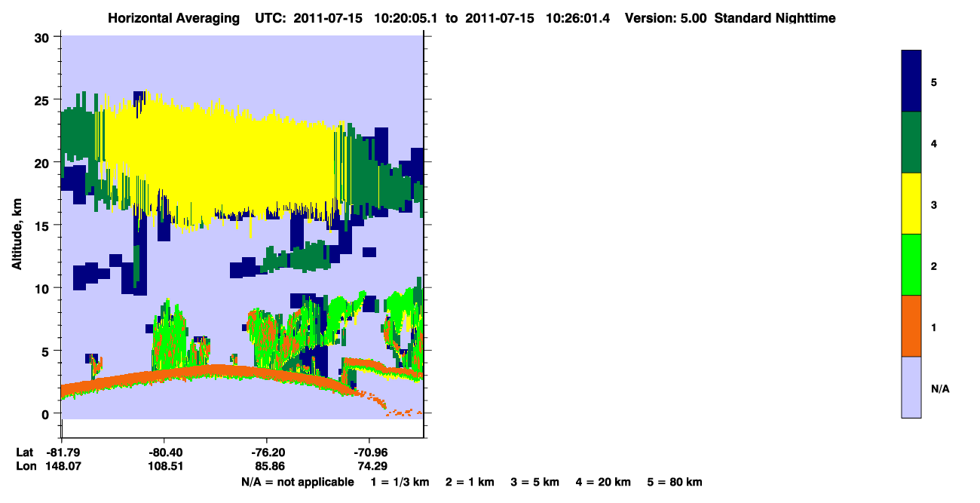
Task: Click legend text '5 = 80 km'
Action: click(675, 482)
